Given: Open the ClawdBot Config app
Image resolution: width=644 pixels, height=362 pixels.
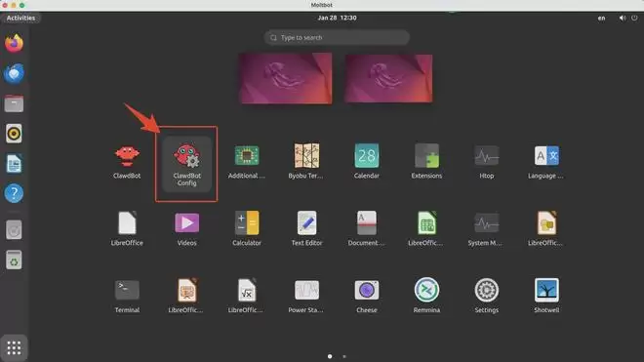Looking at the screenshot, I should (x=186, y=164).
